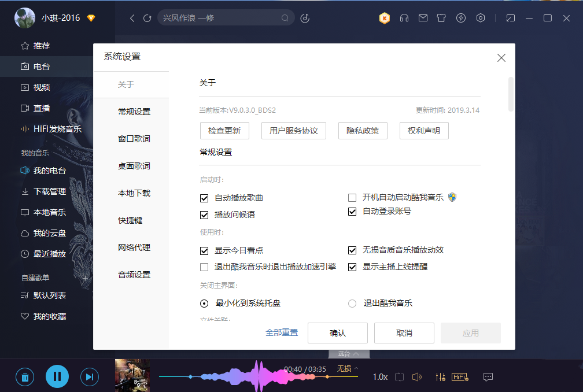Select the 窗口歌词 settings tab

point(134,139)
